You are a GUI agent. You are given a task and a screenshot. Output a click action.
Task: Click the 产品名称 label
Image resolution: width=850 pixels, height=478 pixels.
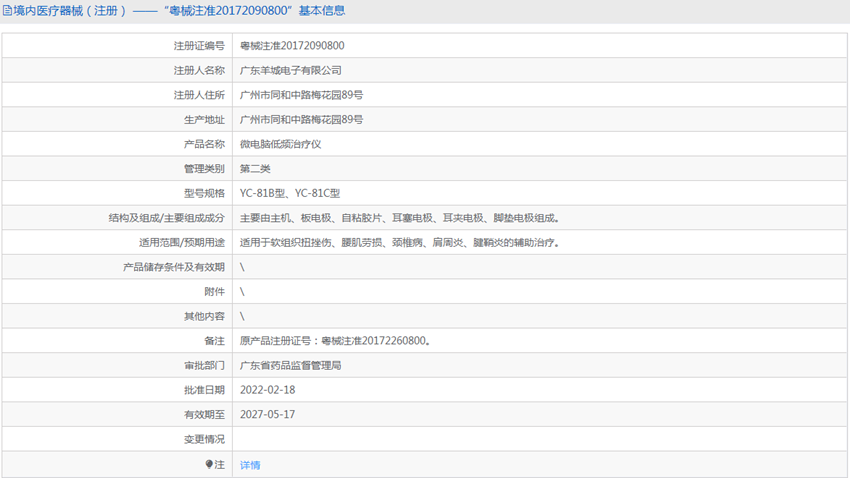204,144
